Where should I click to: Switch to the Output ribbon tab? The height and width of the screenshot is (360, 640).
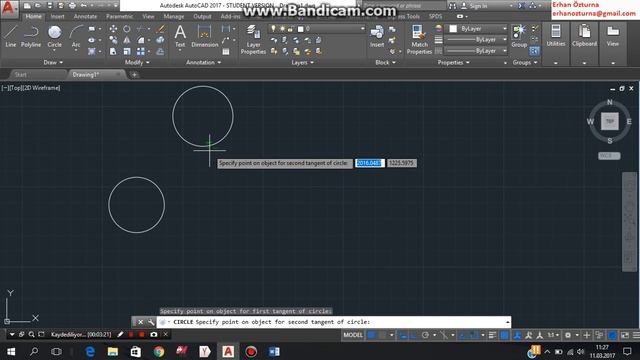click(202, 16)
